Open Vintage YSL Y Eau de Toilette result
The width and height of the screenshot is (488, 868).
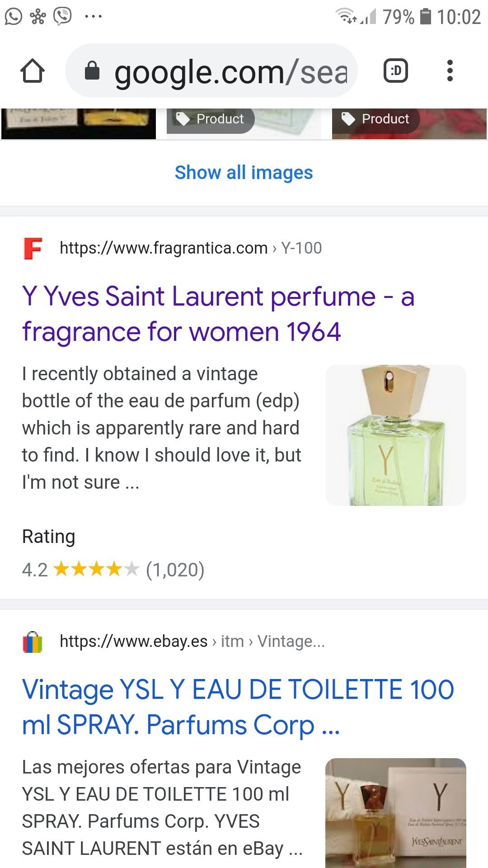(x=238, y=707)
